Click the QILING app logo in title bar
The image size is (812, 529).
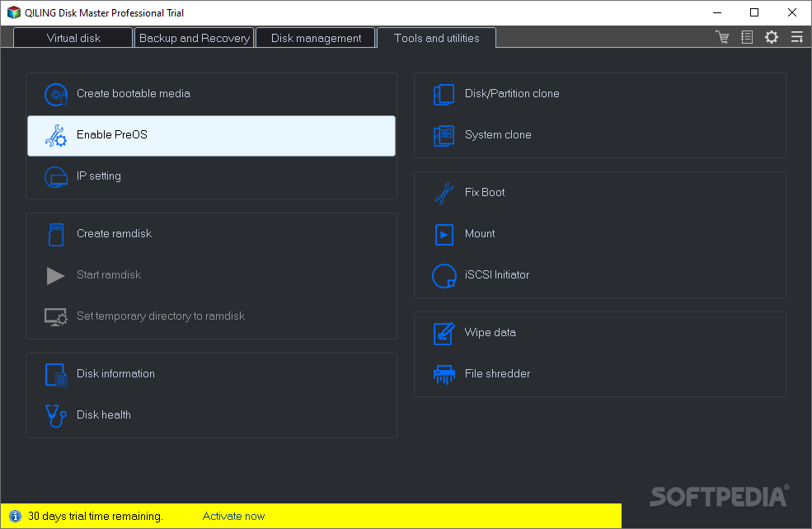pos(13,12)
